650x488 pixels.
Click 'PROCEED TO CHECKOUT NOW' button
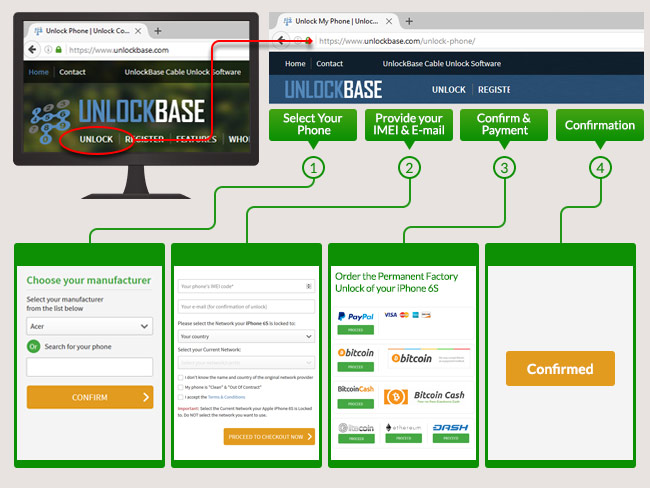click(269, 437)
